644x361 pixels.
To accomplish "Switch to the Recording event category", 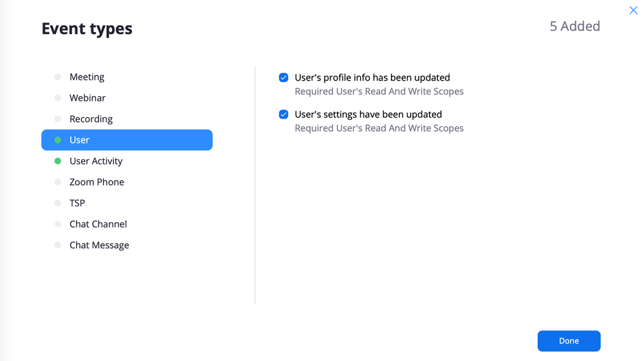I will [91, 119].
